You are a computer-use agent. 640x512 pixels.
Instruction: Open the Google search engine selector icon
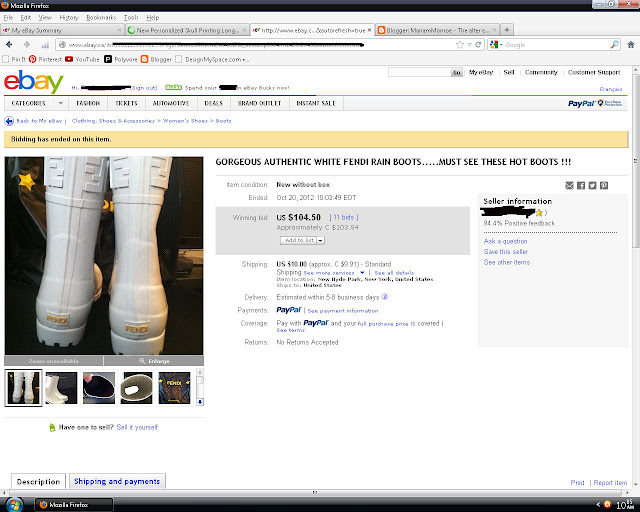point(494,45)
